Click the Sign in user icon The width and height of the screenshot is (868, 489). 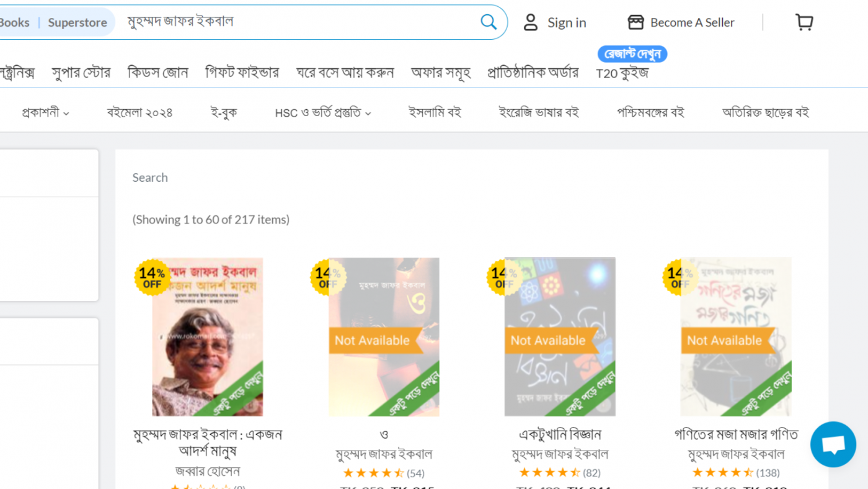click(x=531, y=22)
